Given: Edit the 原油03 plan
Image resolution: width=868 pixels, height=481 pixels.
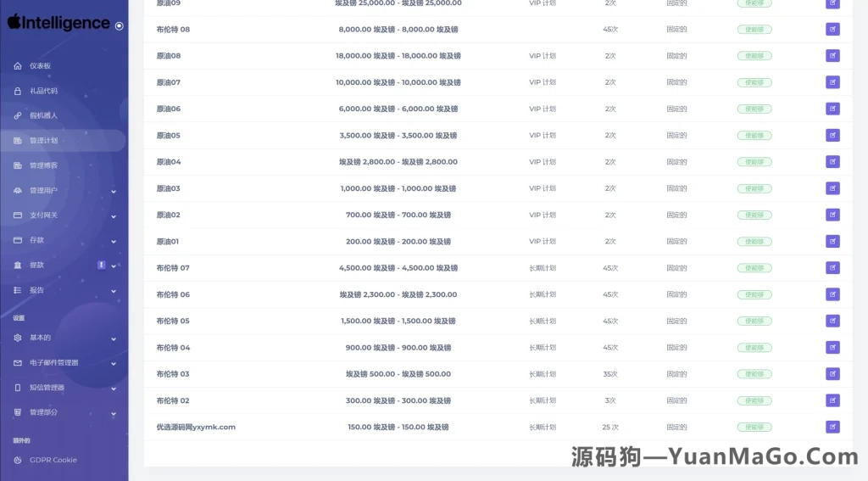Looking at the screenshot, I should pyautogui.click(x=832, y=188).
